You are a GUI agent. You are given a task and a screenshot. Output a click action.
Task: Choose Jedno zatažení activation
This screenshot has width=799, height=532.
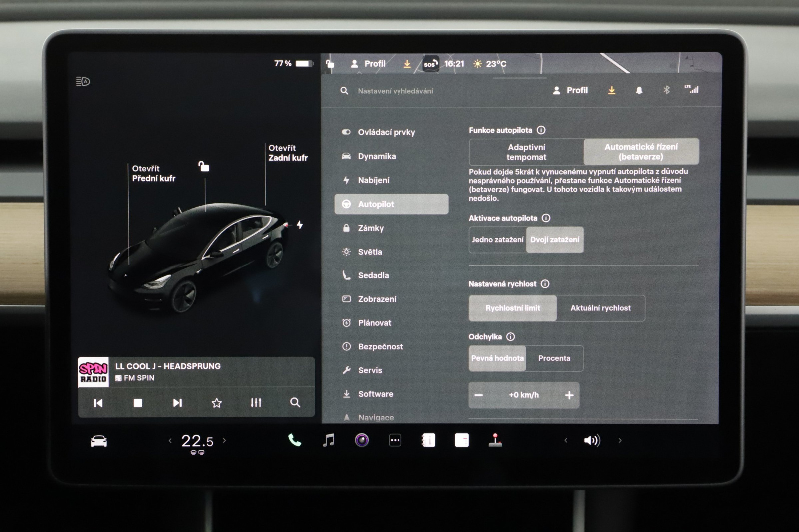[x=497, y=240]
